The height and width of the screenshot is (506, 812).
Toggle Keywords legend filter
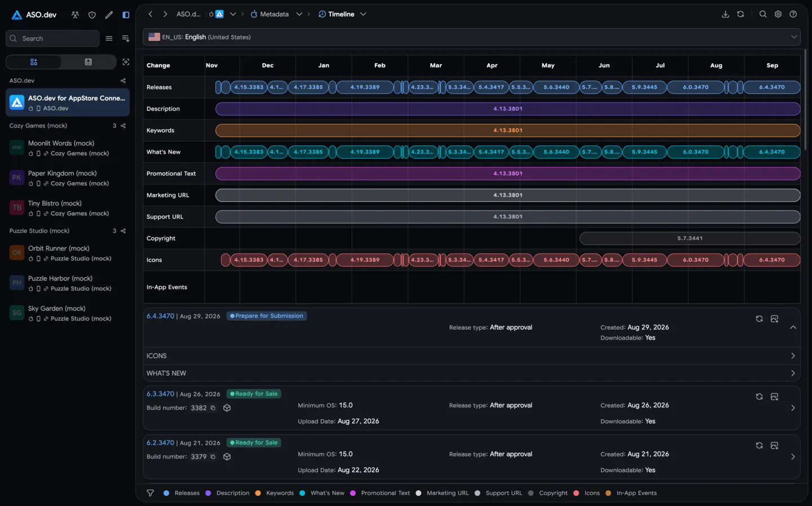tap(274, 493)
